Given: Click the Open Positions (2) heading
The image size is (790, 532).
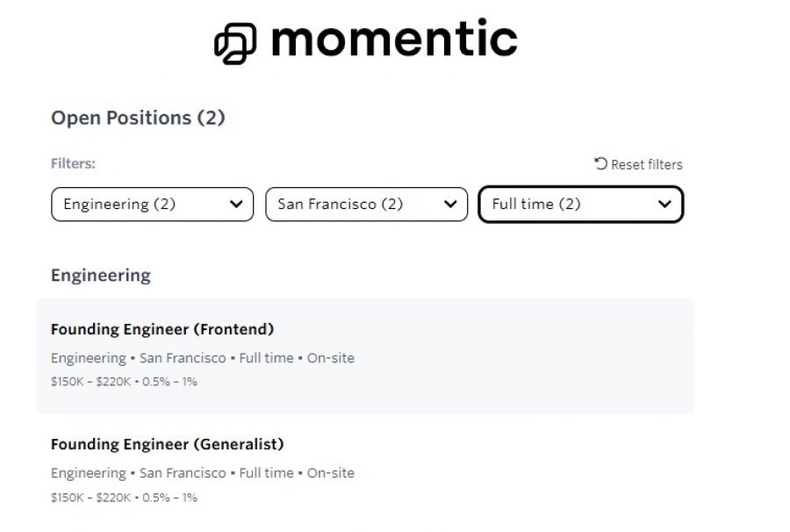Looking at the screenshot, I should coord(137,117).
